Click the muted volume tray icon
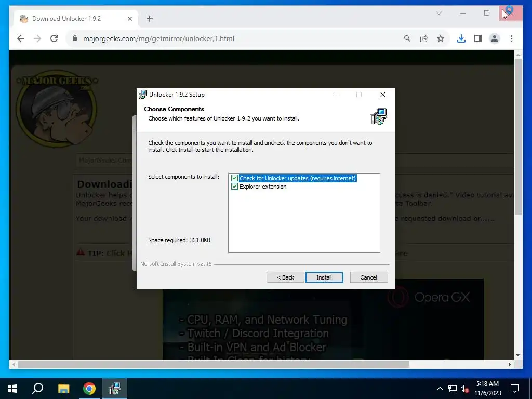Viewport: 532px width, 399px height. point(464,389)
